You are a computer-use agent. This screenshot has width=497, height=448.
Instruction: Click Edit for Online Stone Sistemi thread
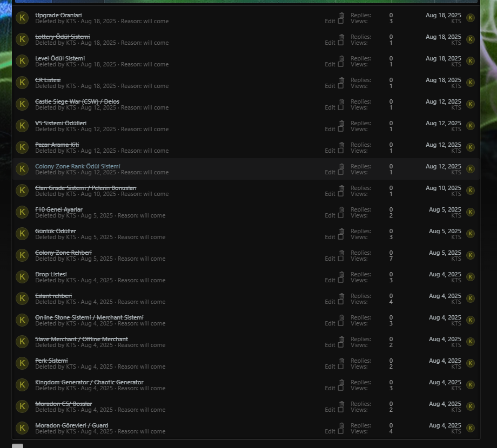(x=330, y=323)
